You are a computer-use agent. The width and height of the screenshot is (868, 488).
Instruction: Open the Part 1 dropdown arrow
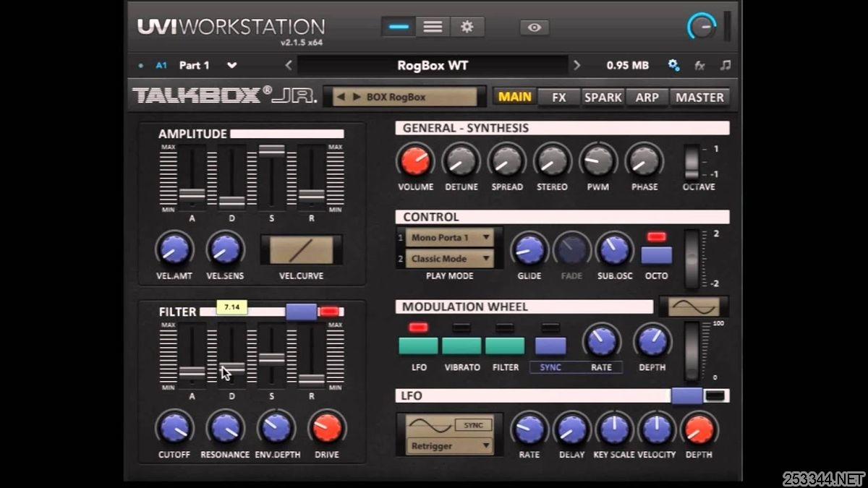pos(231,65)
